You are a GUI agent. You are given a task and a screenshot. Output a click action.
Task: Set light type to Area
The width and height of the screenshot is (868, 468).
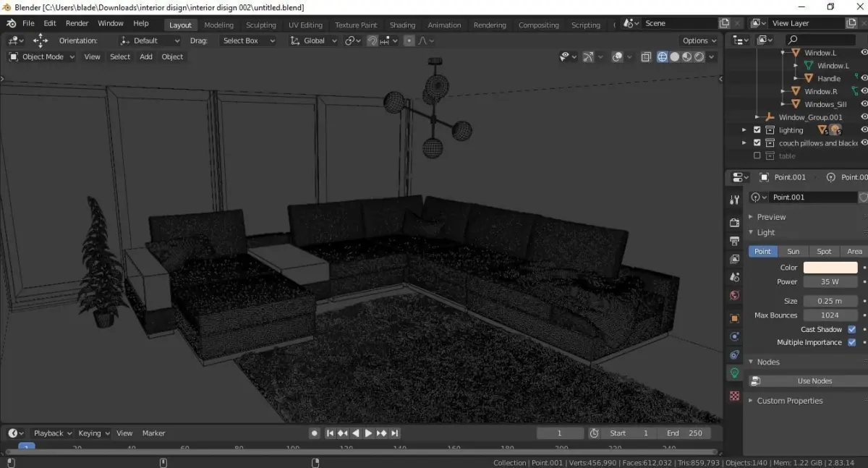[854, 252]
